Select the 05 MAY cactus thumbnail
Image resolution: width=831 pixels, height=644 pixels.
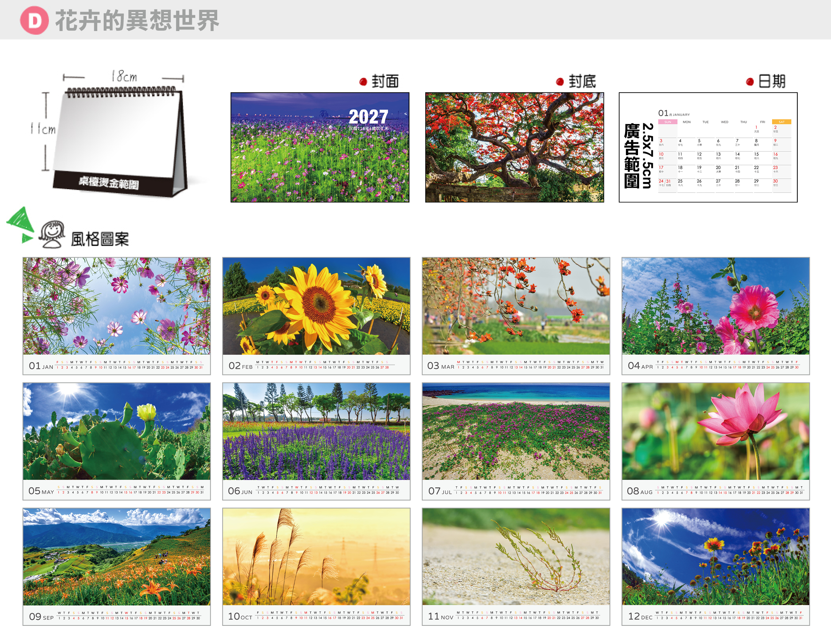click(117, 441)
